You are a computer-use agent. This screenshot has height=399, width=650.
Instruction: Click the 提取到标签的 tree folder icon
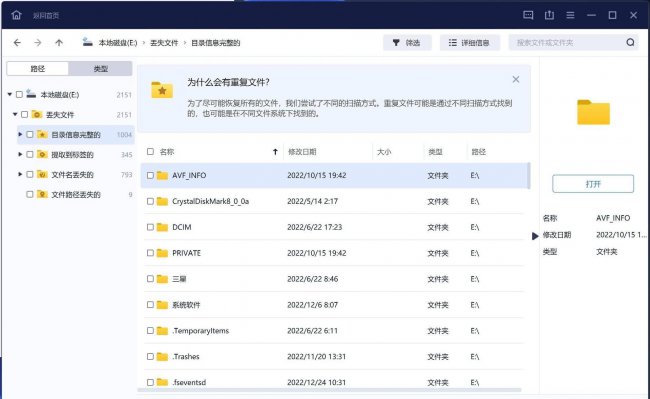point(42,155)
